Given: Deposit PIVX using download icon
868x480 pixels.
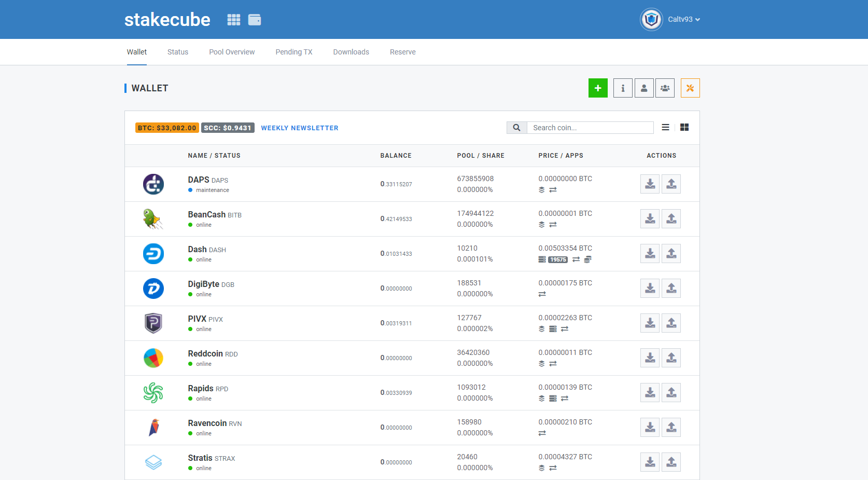Looking at the screenshot, I should coord(650,323).
